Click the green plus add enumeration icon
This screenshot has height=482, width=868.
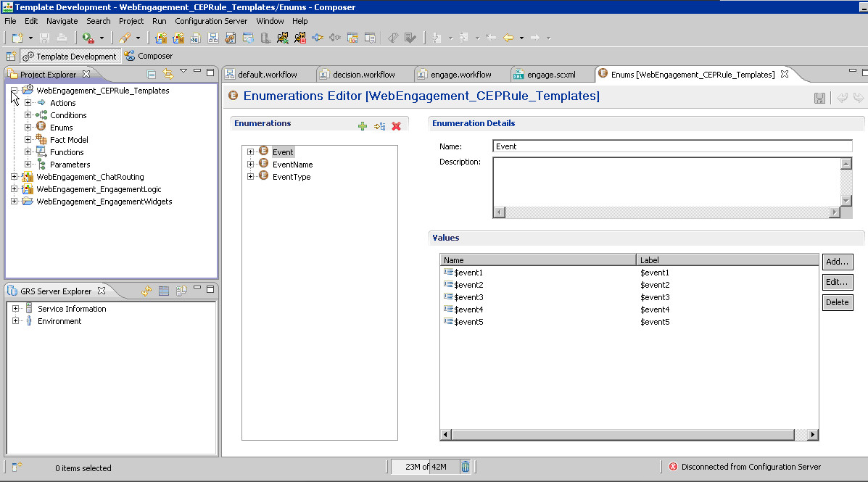[x=363, y=126]
